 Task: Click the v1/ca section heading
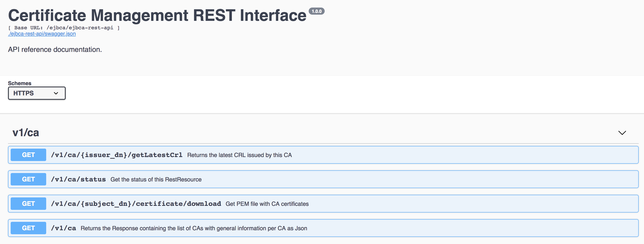pyautogui.click(x=26, y=133)
